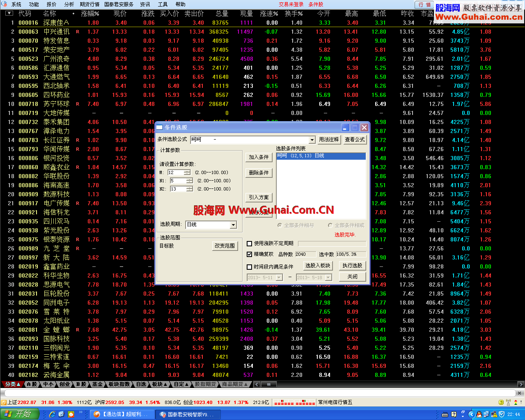Viewport: 525px width, 420px height.
Task: Open the 分析 menu
Action: tap(69, 5)
